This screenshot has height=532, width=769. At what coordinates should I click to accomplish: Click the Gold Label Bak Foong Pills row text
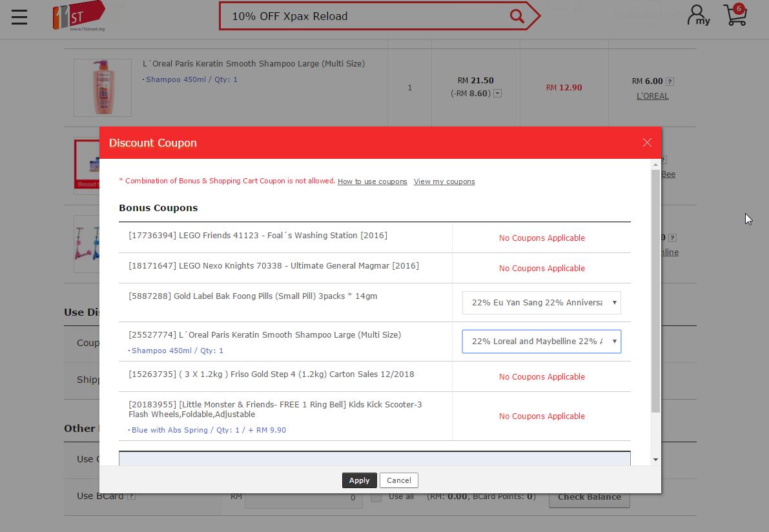click(x=253, y=296)
